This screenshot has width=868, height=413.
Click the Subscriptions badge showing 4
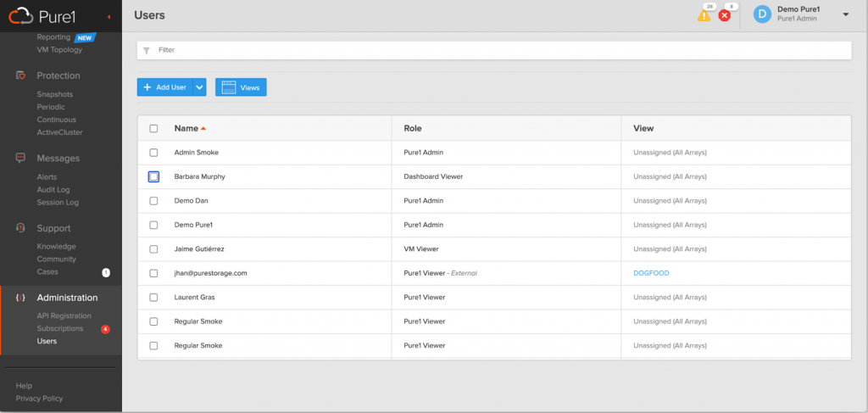click(x=105, y=329)
